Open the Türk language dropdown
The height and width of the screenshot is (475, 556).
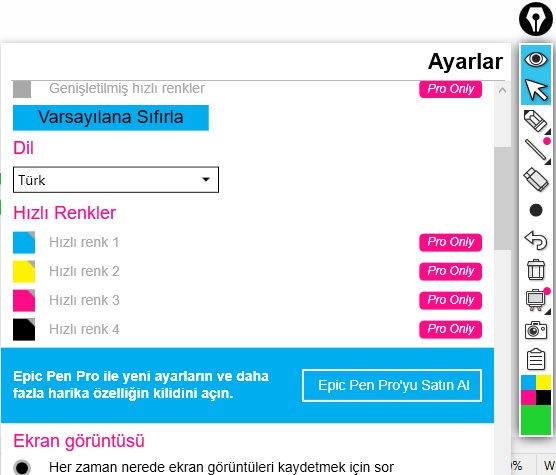pyautogui.click(x=116, y=180)
